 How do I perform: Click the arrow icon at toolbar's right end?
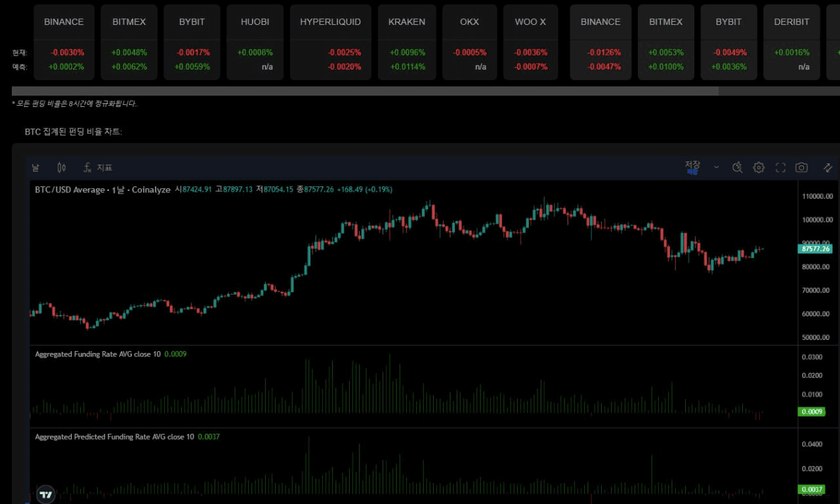pyautogui.click(x=828, y=167)
